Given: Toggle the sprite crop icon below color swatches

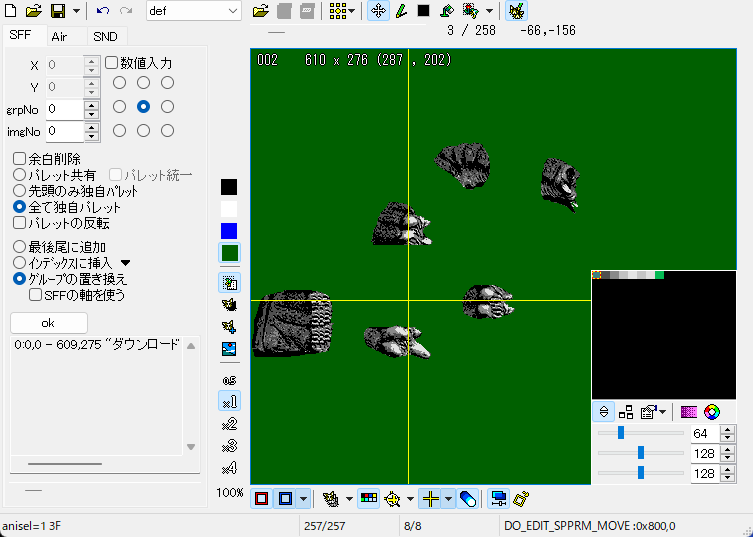Looking at the screenshot, I should tap(230, 283).
